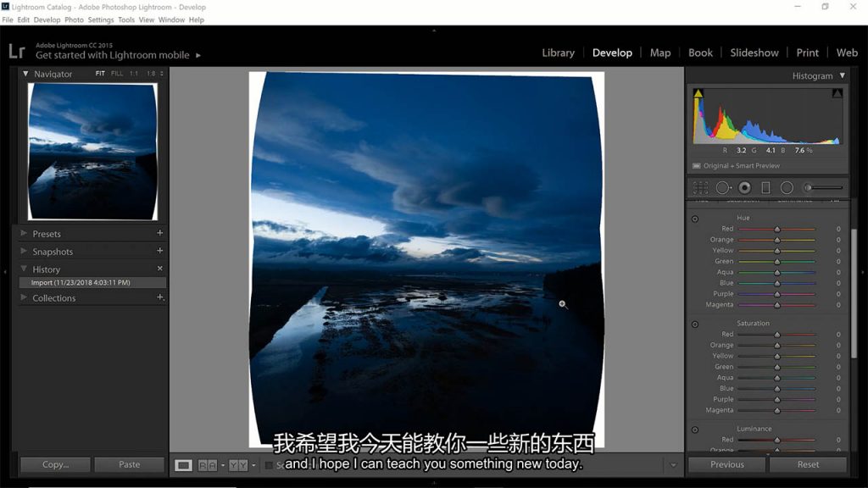The height and width of the screenshot is (488, 868).
Task: Click the Saturation Blue slider
Action: [x=776, y=389]
